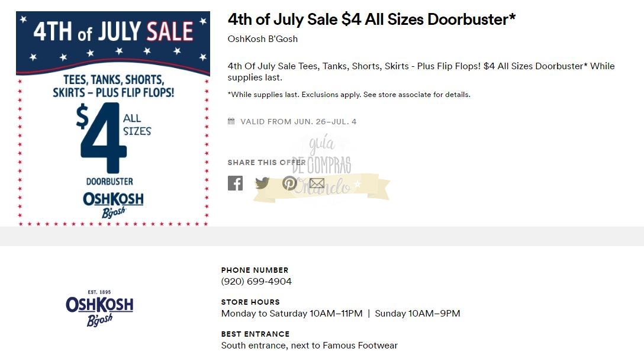Click the OshKosh B'gosh Est. 1895 store logo

pos(99,308)
